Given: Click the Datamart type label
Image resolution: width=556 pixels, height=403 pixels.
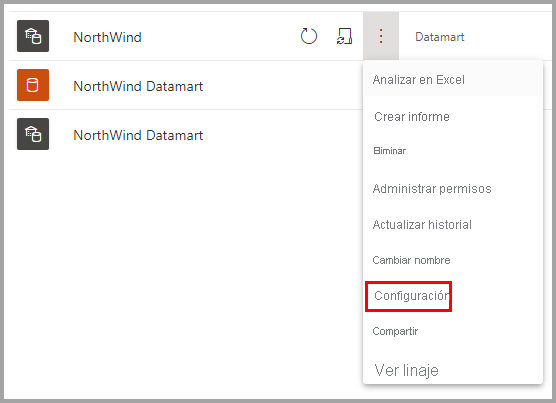Looking at the screenshot, I should point(440,37).
